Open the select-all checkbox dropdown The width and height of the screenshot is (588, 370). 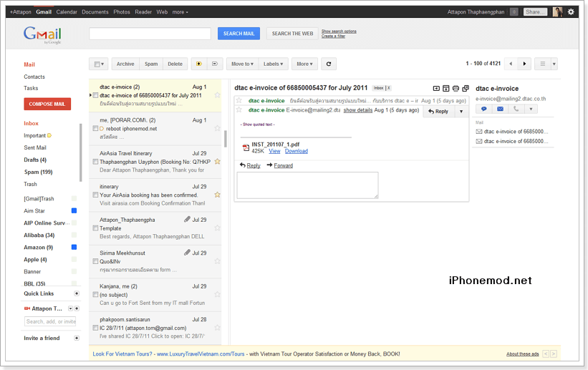point(99,64)
